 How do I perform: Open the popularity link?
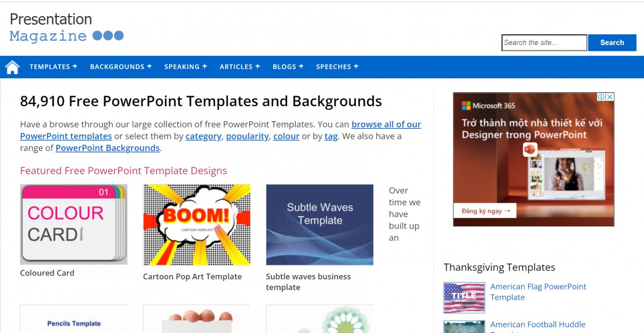click(247, 136)
